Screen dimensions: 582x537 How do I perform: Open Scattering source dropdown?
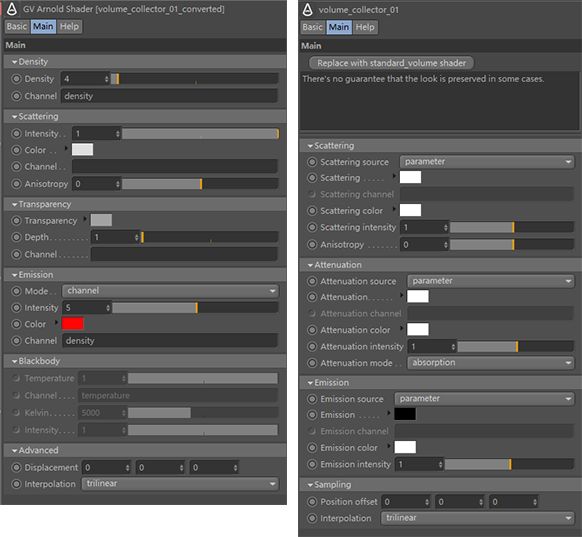point(487,162)
